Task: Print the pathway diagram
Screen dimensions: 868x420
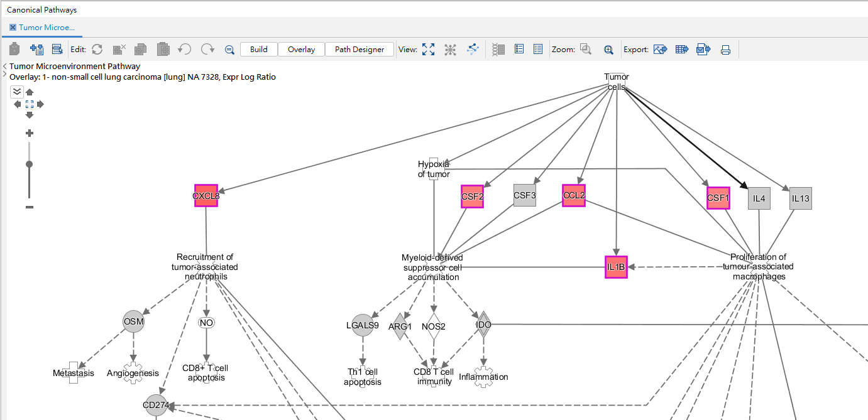Action: pyautogui.click(x=725, y=50)
